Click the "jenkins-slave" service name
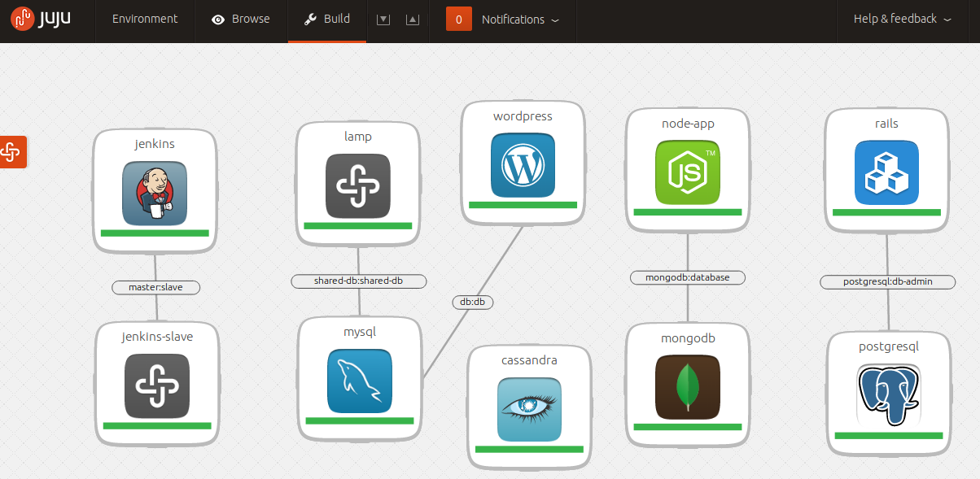980x479 pixels. pos(157,336)
